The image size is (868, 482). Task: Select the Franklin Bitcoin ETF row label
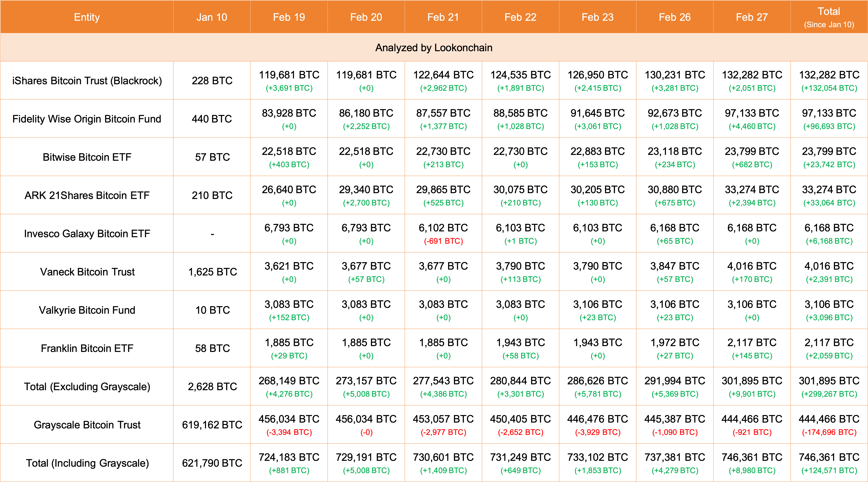(x=87, y=348)
